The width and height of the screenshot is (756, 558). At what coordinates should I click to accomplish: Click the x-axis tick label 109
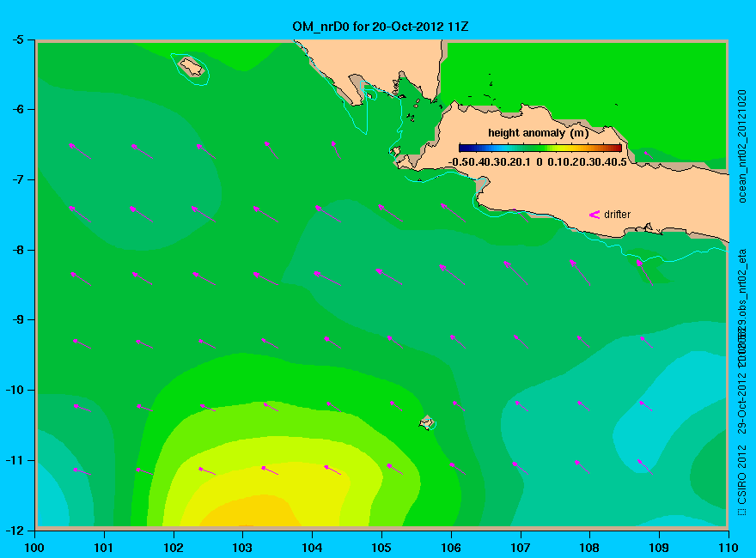click(659, 548)
